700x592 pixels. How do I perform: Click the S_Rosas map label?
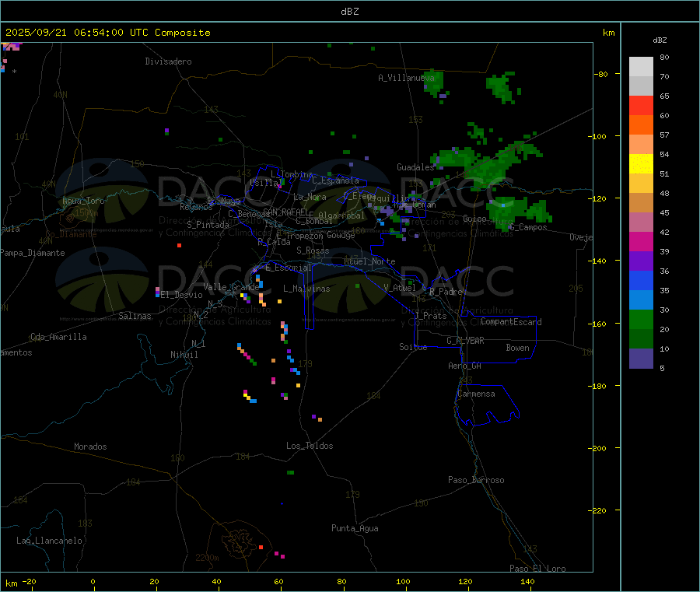313,250
